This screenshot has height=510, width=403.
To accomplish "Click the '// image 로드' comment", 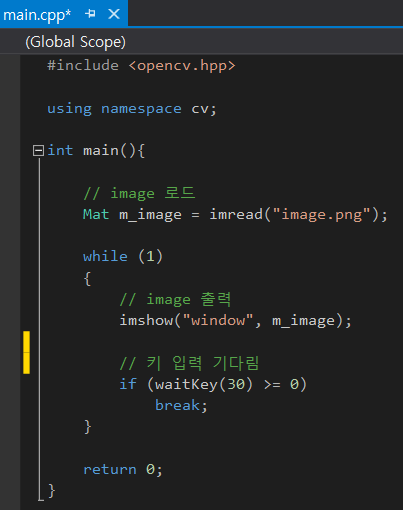I will click(x=139, y=193).
